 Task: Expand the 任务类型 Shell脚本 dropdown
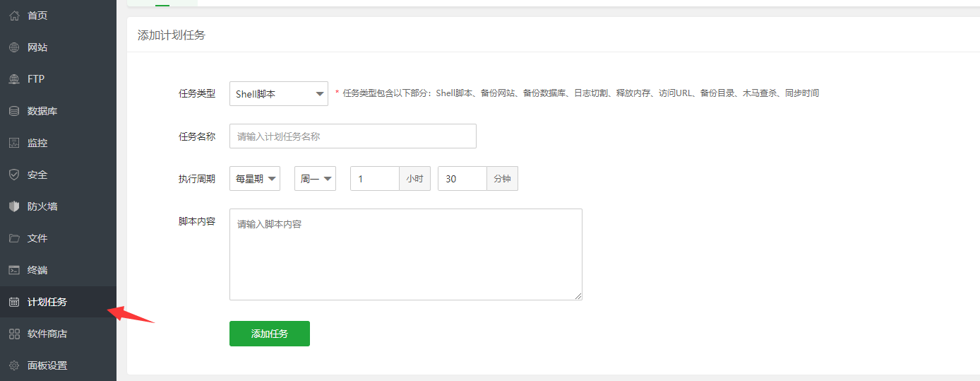coord(278,93)
